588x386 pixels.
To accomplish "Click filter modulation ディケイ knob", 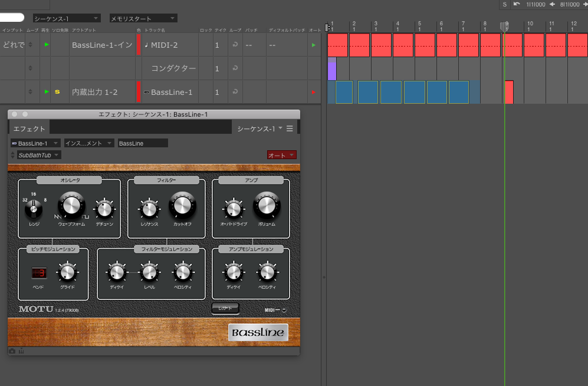I will (x=117, y=272).
